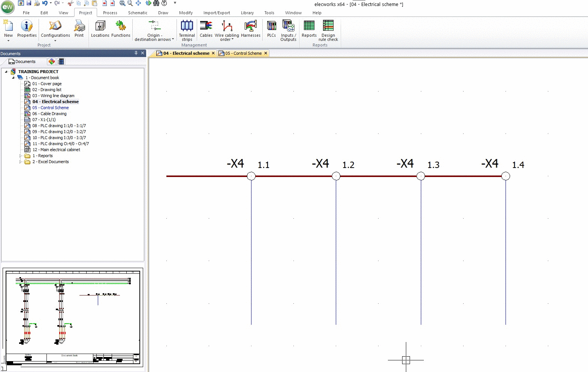Open the File menu
The width and height of the screenshot is (588, 372).
click(x=26, y=13)
